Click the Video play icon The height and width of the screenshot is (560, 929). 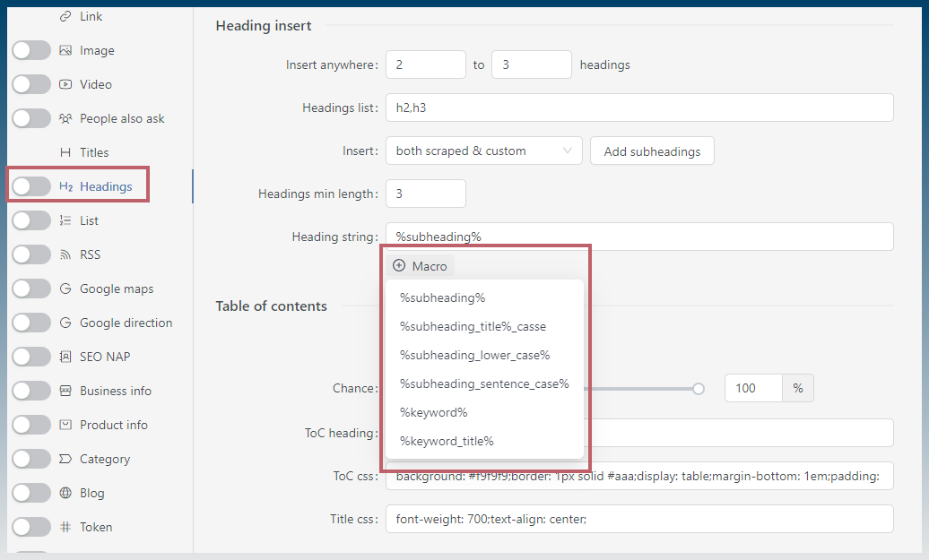pyautogui.click(x=65, y=84)
